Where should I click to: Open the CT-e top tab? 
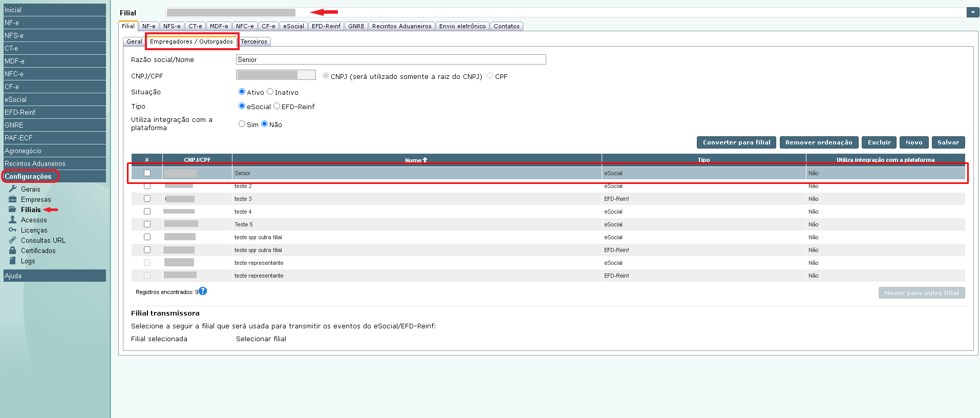[x=195, y=26]
